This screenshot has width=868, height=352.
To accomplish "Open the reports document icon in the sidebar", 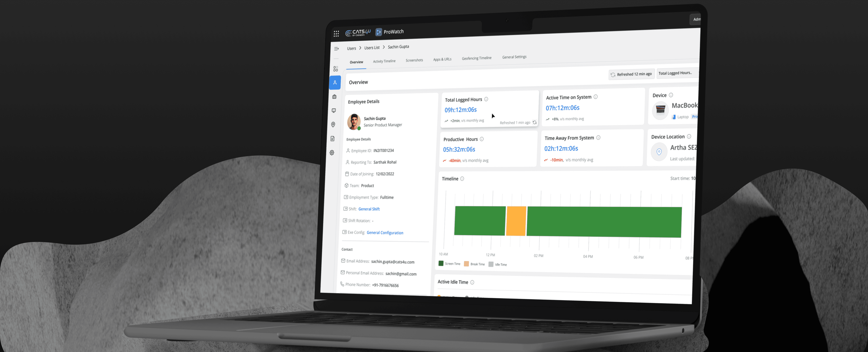I will click(x=333, y=139).
